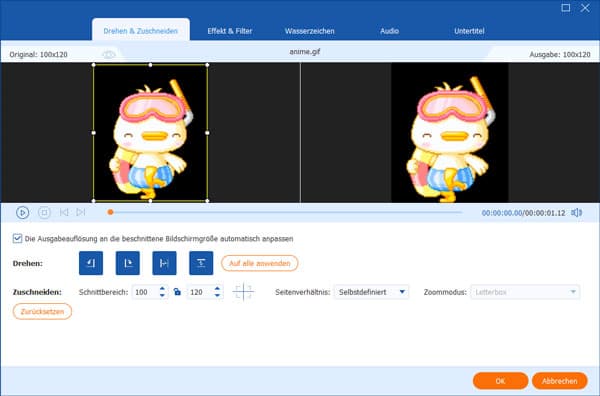Viewport: 600px width, 396px height.
Task: Uncheck automatic output resolution adjustment checkbox
Action: 17,238
